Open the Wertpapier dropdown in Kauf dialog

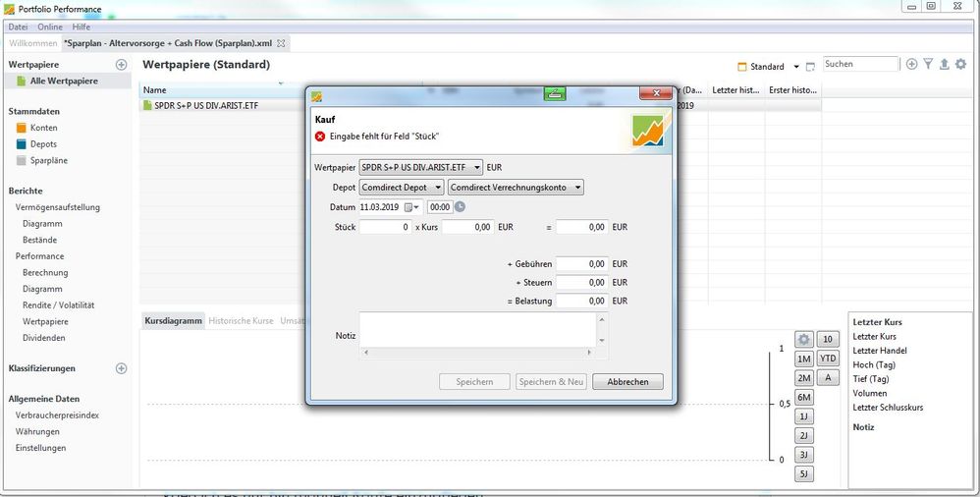(x=421, y=167)
